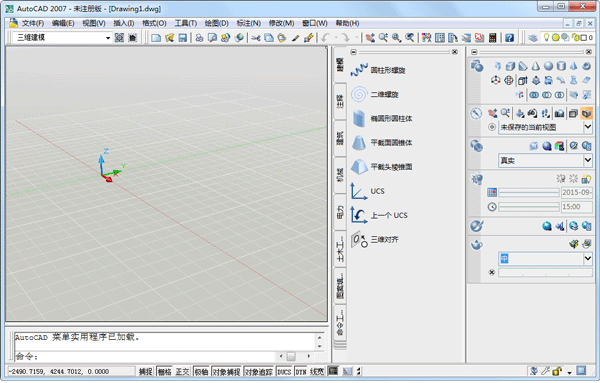
Task: Click the Open file icon
Action: pos(170,37)
